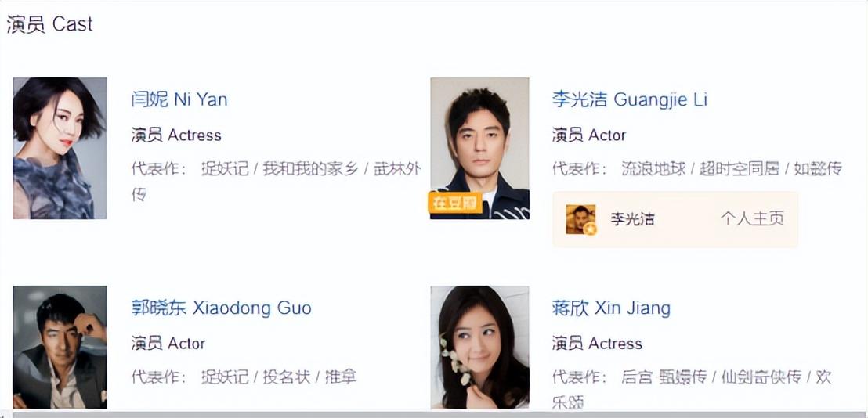This screenshot has height=418, width=868.
Task: Click the horizontal scrollbar at the bottom
Action: 434,414
